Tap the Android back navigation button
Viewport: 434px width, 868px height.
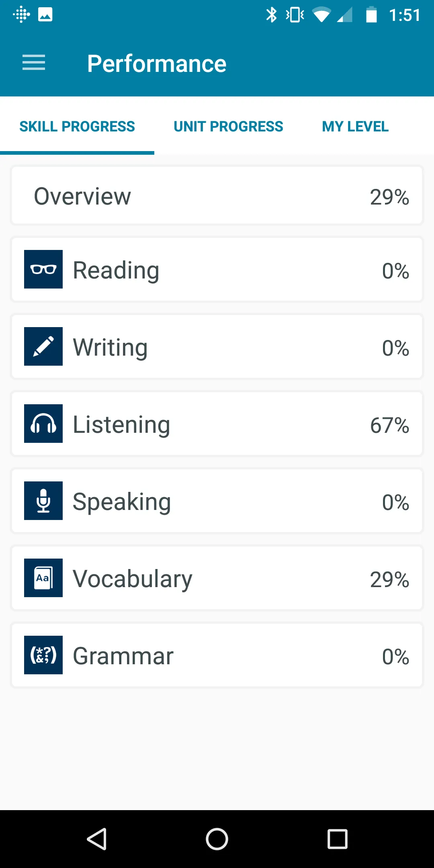pos(97,839)
